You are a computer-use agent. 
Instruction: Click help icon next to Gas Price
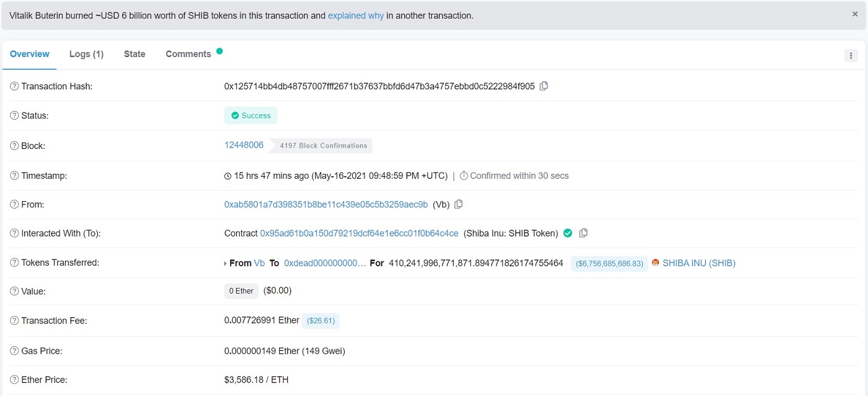(14, 351)
